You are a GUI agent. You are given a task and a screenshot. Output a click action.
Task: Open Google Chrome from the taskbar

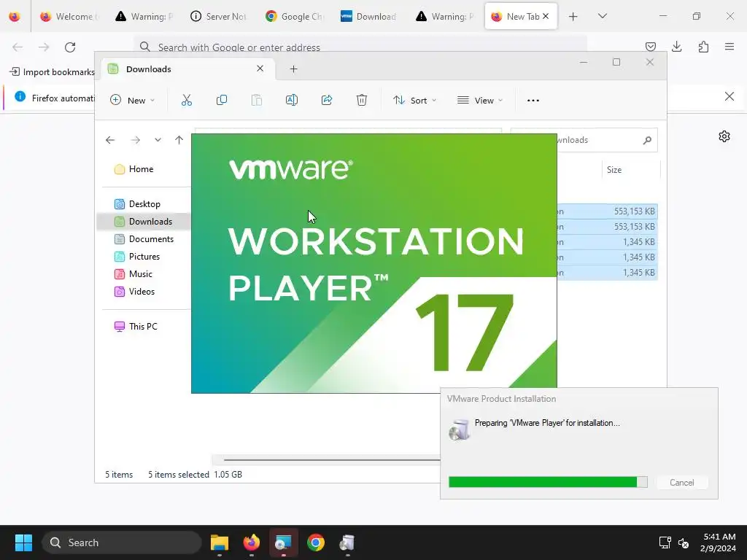(x=315, y=542)
